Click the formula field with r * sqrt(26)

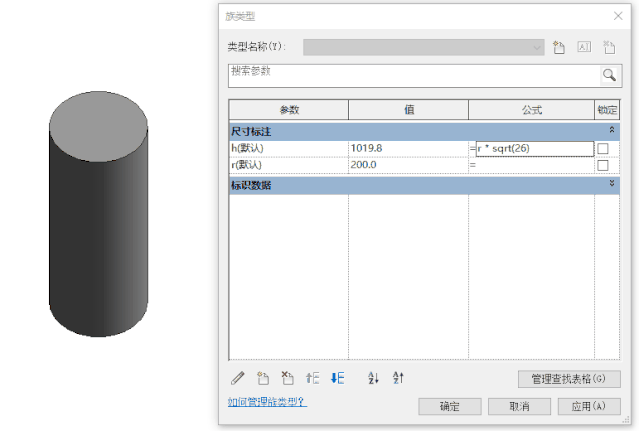tap(535, 149)
